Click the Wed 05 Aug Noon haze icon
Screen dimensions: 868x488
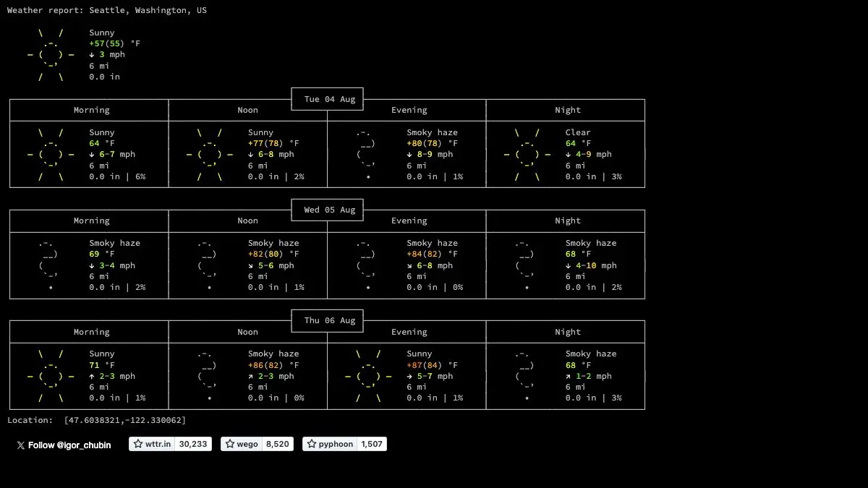click(208, 265)
